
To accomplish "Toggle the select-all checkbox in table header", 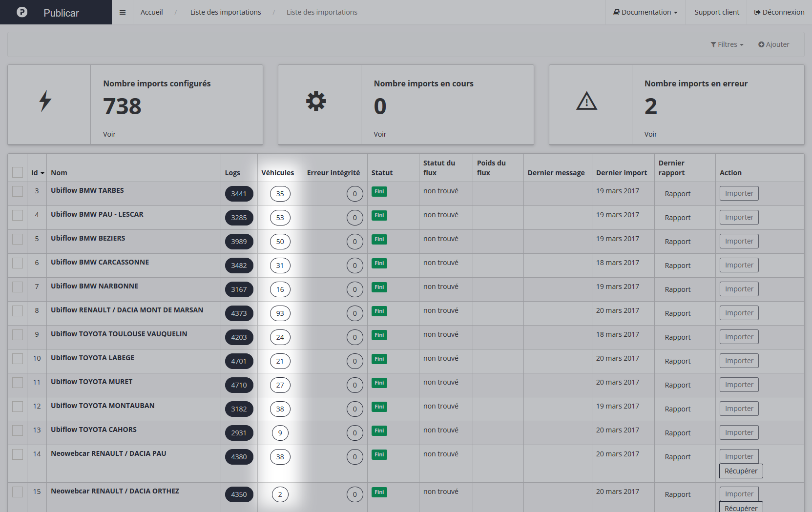I will (x=18, y=172).
